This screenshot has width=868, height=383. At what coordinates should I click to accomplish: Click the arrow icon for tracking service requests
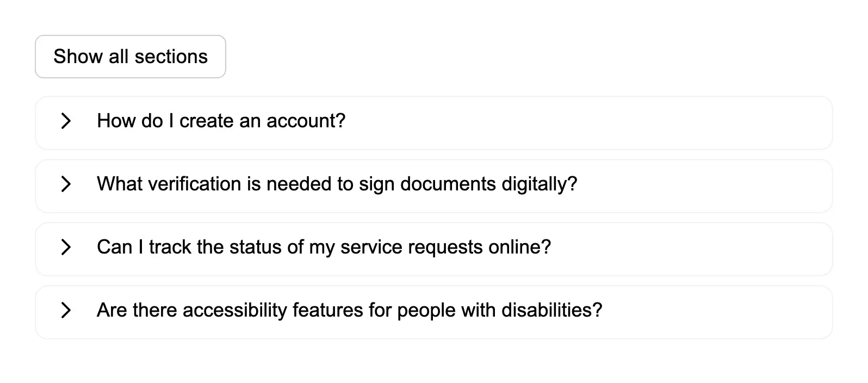click(x=66, y=247)
